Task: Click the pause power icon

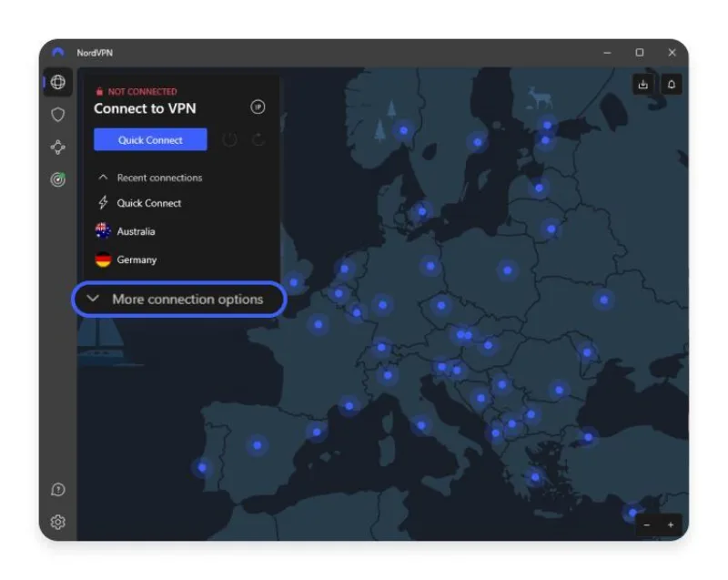Action: 229,140
